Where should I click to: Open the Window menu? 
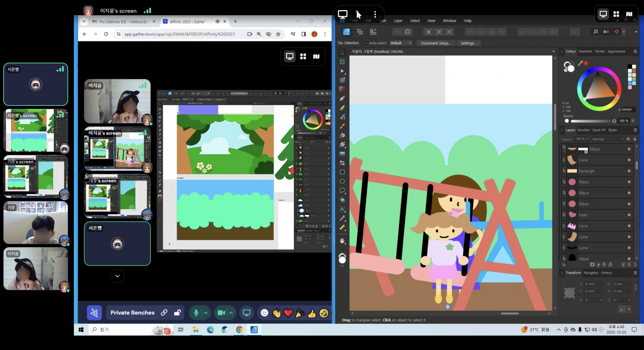click(449, 21)
